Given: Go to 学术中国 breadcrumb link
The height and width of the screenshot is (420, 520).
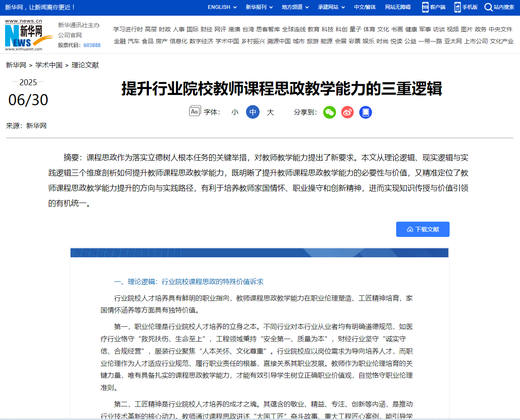Looking at the screenshot, I should coord(49,65).
